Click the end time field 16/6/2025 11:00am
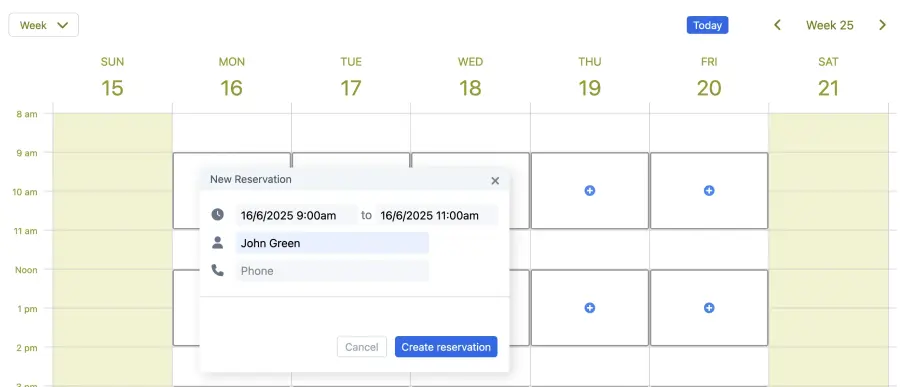Viewport: 900px width, 387px height. [x=437, y=215]
